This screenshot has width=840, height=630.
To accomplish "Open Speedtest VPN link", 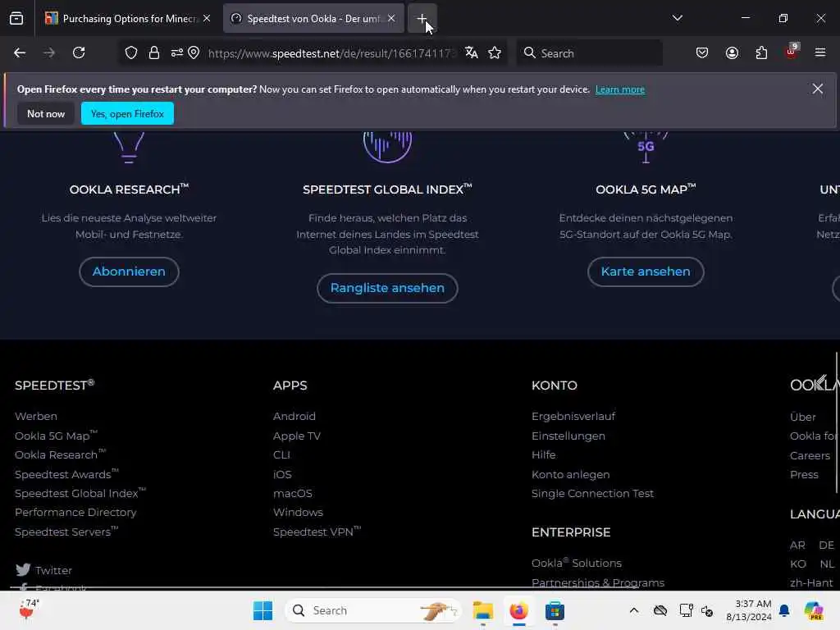I will click(317, 532).
